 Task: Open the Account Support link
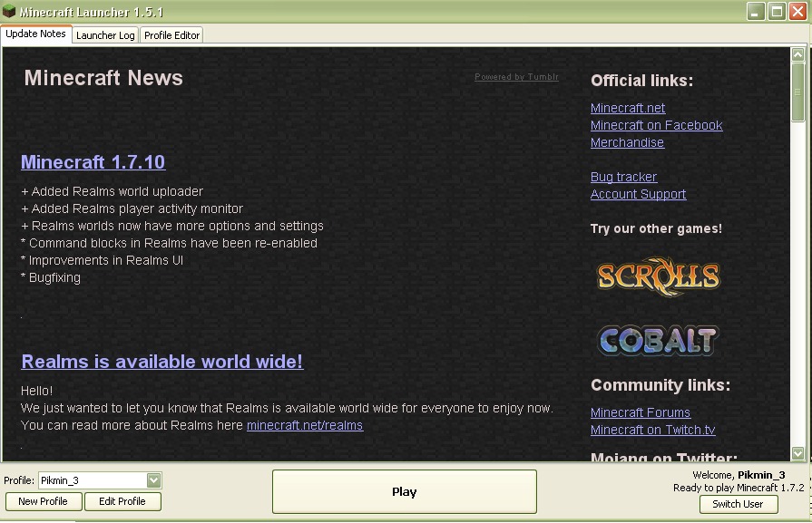tap(638, 194)
